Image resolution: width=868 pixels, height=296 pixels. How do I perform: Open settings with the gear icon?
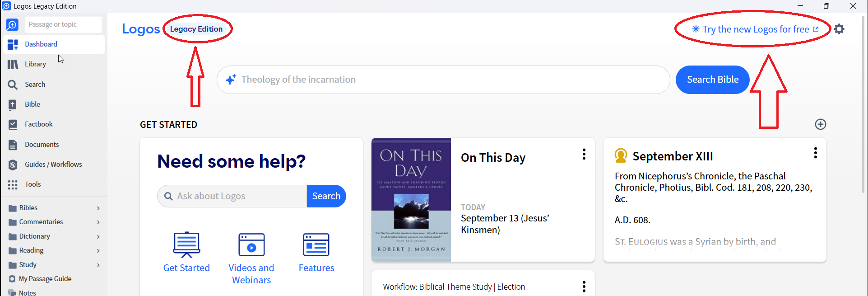[839, 29]
